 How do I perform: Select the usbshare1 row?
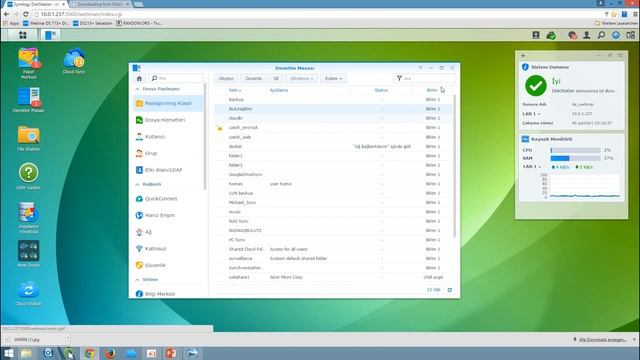(333, 278)
